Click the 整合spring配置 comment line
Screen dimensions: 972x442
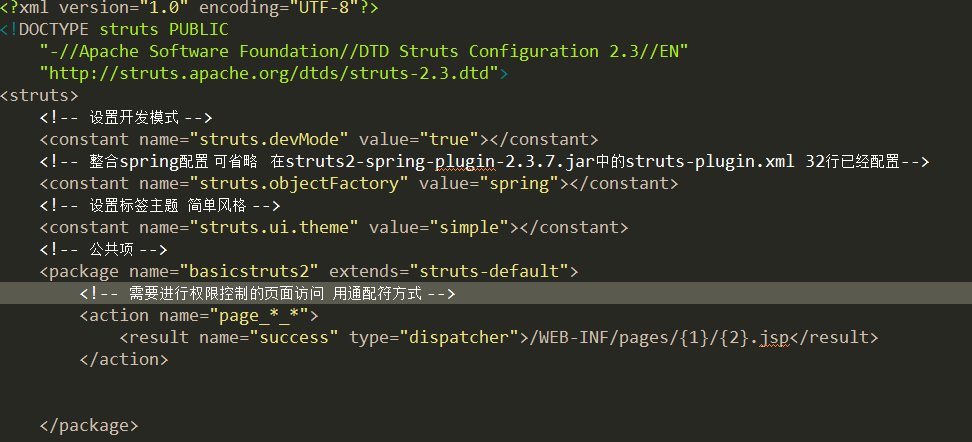[485, 162]
